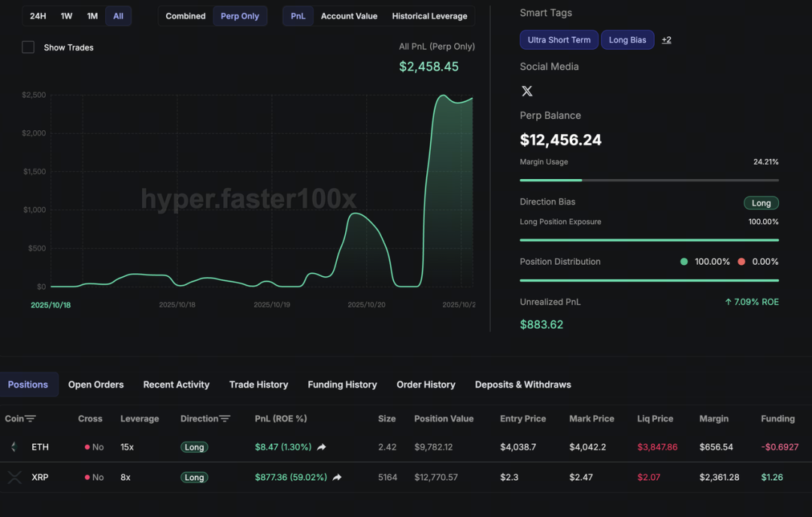Switch chart to Perp Only mode
812x517 pixels.
point(240,16)
